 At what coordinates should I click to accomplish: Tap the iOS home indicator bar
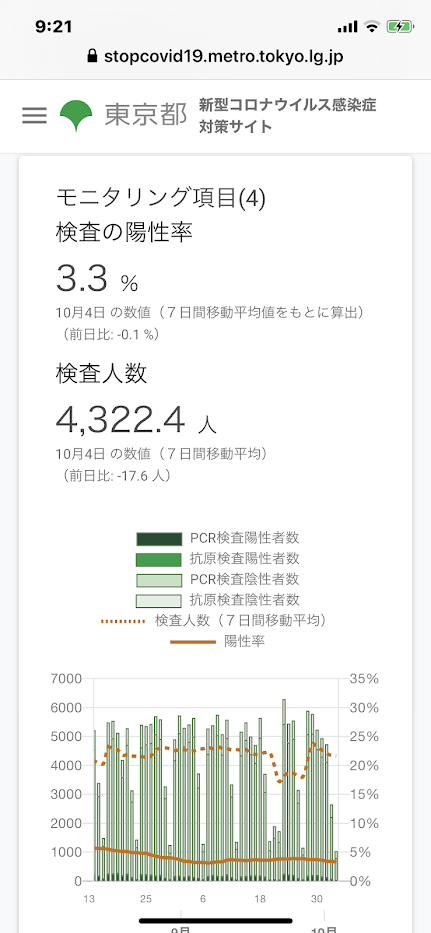click(x=216, y=920)
